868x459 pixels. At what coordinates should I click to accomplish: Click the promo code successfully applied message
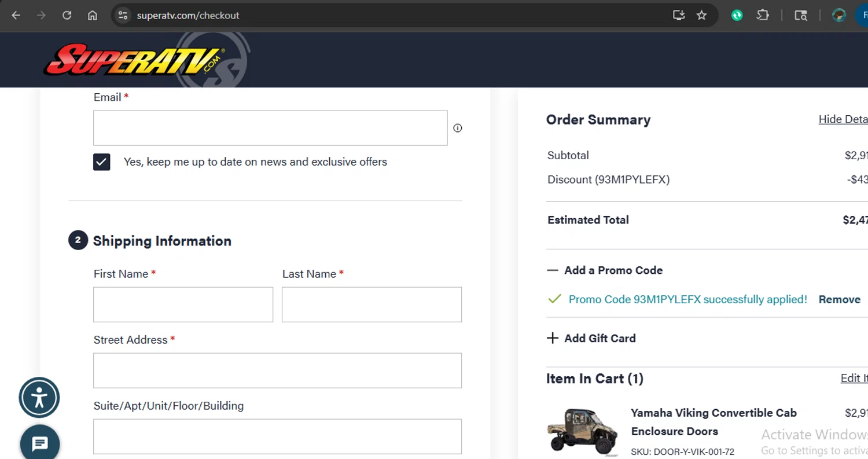click(687, 299)
